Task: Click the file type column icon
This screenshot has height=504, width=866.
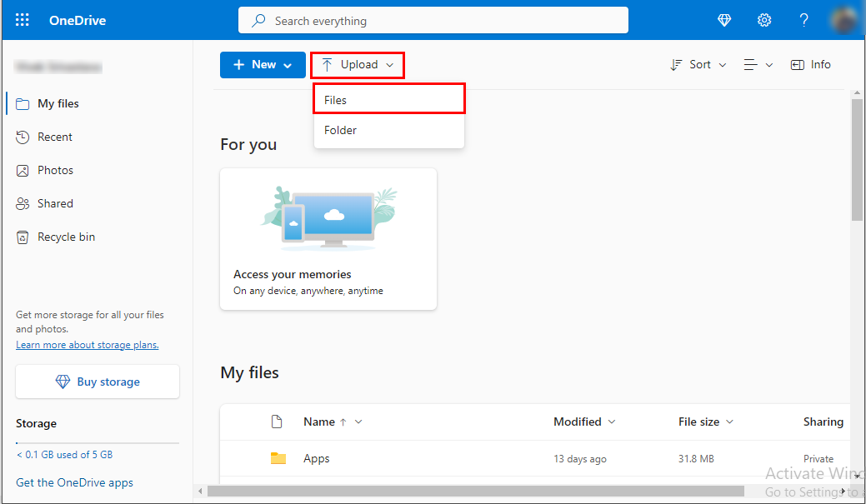Action: (x=277, y=422)
